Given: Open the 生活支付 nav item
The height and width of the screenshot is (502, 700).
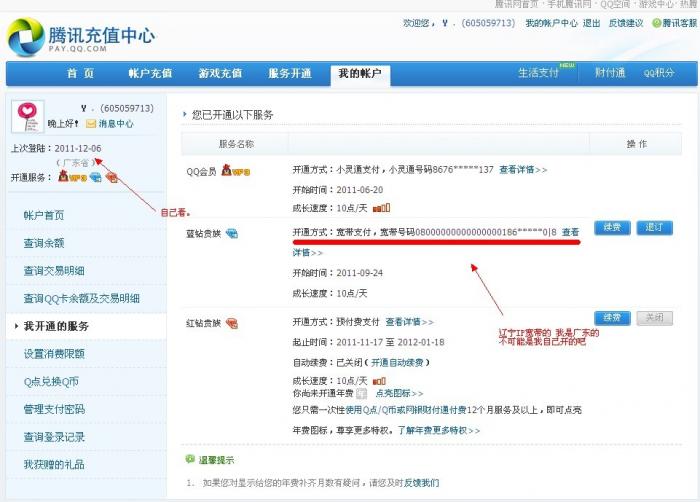Looking at the screenshot, I should click(x=538, y=73).
